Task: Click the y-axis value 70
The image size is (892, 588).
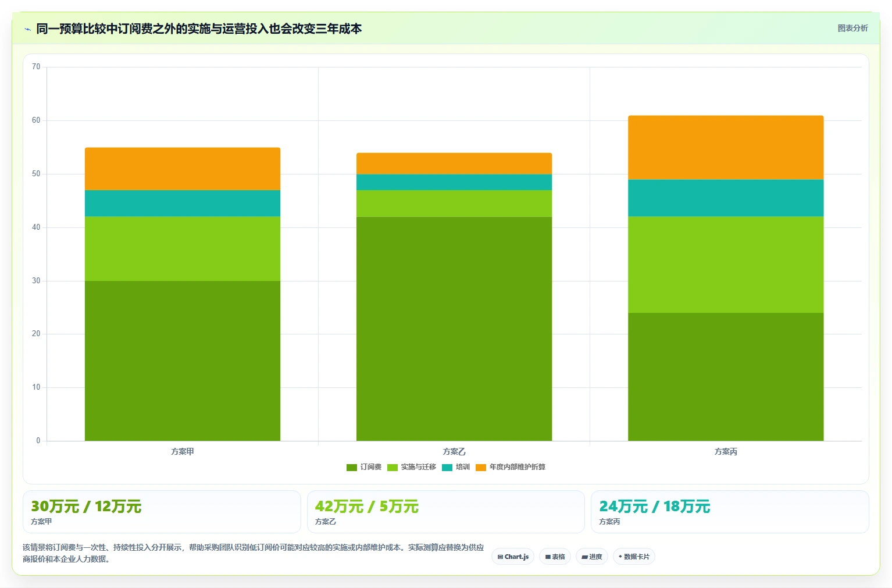Action: click(x=36, y=67)
